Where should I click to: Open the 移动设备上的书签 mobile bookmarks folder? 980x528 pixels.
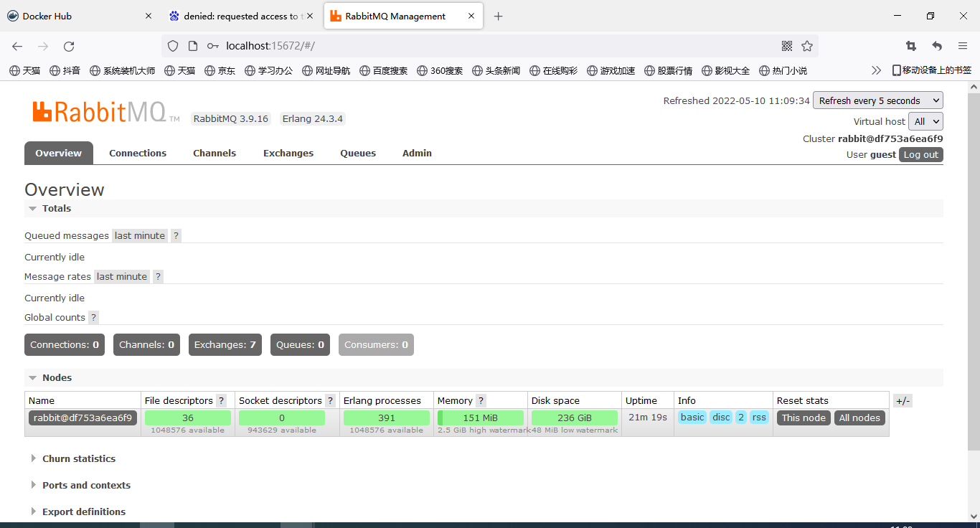pyautogui.click(x=932, y=70)
